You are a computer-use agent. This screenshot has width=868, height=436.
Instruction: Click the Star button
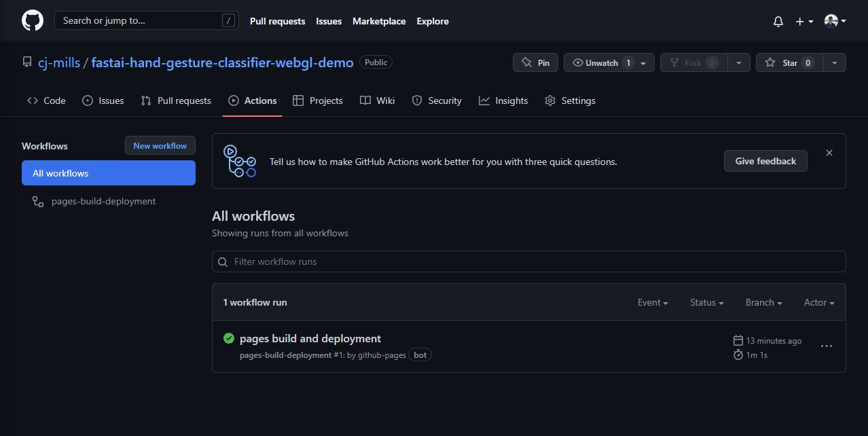[x=789, y=62]
